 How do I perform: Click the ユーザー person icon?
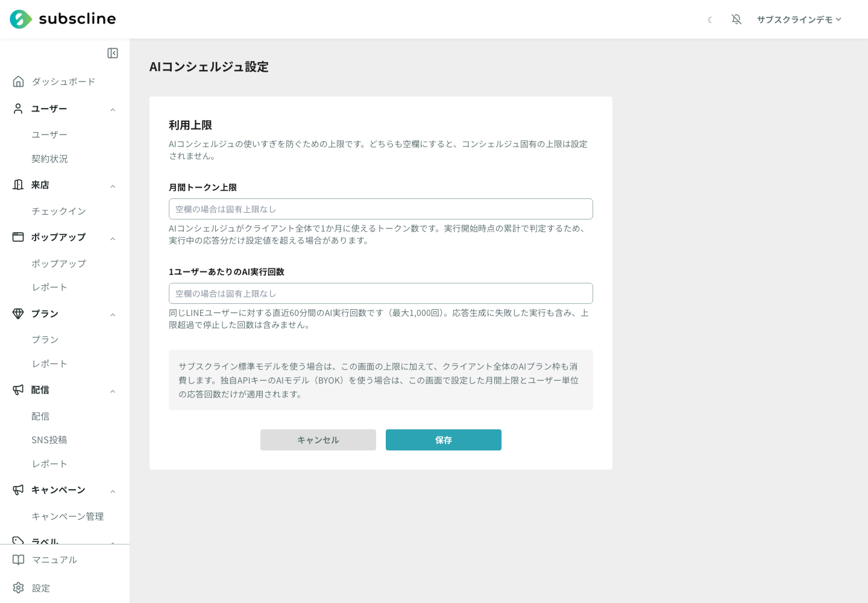[18, 109]
